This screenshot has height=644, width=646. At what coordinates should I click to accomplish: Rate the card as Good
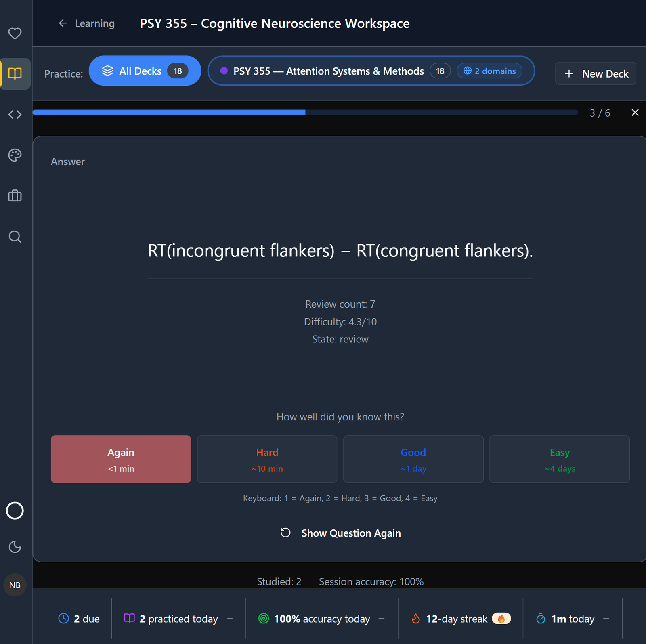[x=413, y=459]
